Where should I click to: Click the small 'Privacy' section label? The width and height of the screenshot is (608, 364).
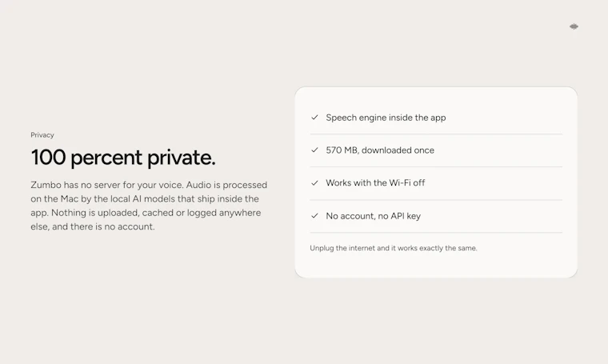42,135
